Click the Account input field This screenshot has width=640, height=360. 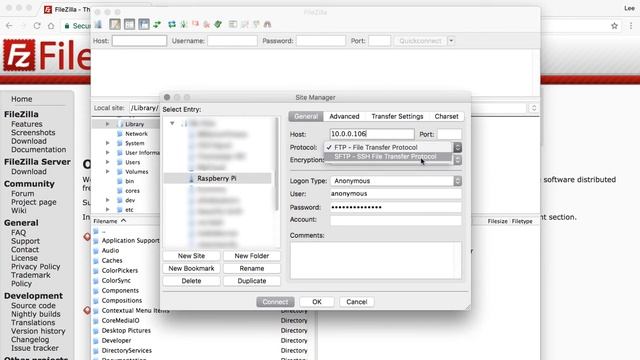tap(396, 220)
